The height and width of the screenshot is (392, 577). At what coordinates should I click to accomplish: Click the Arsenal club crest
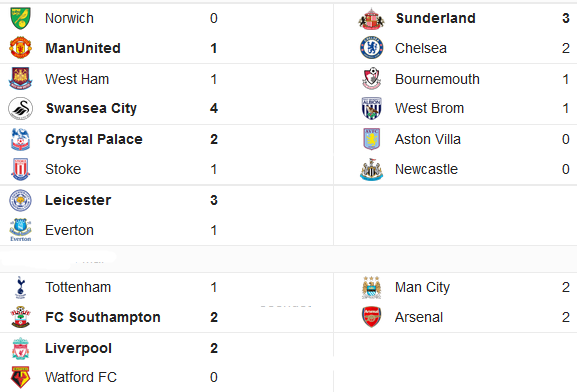[x=371, y=317]
